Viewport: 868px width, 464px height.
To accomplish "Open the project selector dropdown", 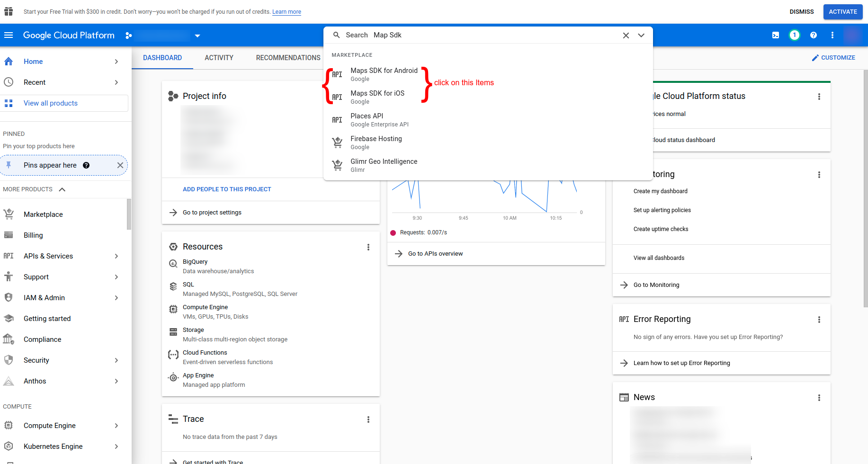I will tap(197, 36).
